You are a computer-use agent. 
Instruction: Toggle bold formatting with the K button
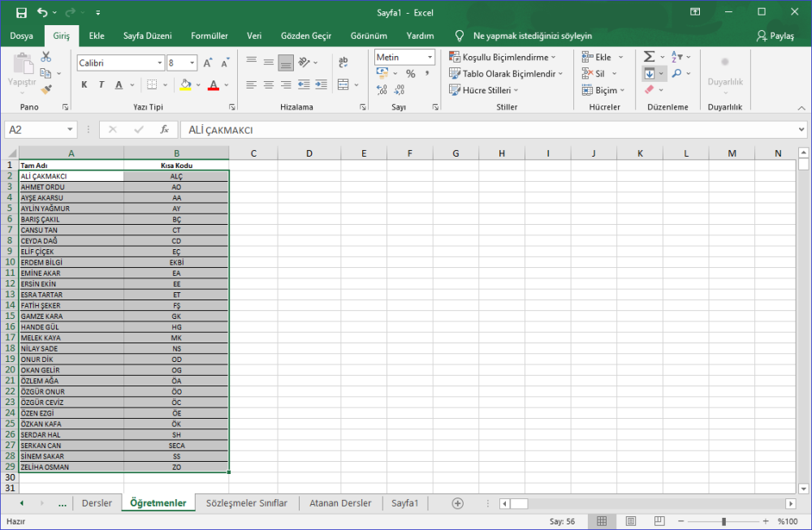[x=84, y=84]
